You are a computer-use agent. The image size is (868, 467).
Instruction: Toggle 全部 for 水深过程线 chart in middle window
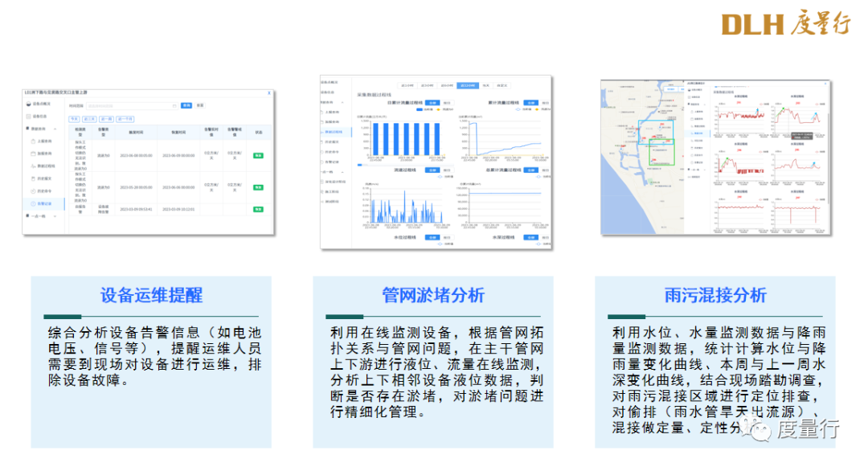531,237
